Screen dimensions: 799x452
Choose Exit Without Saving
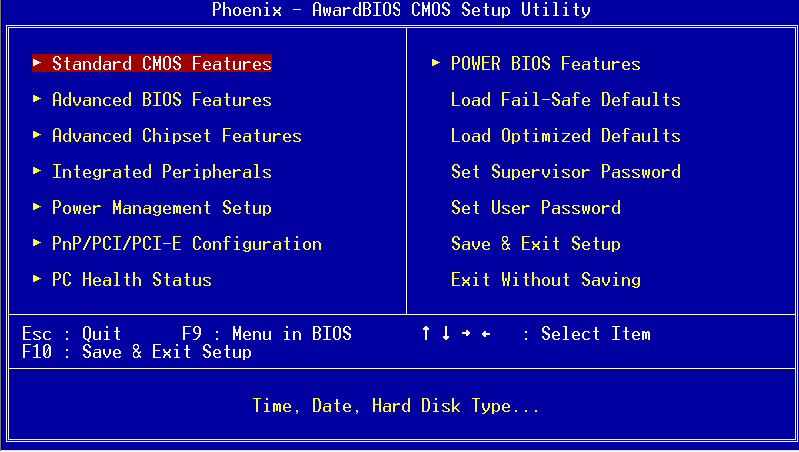point(545,280)
